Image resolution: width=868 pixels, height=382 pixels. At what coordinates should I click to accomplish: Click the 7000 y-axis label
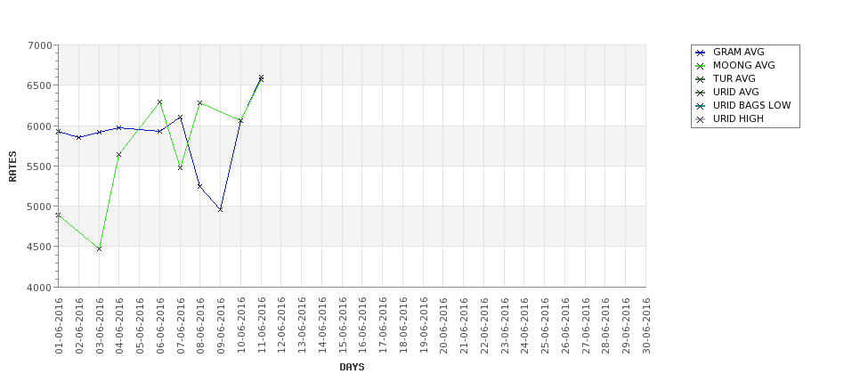[39, 45]
